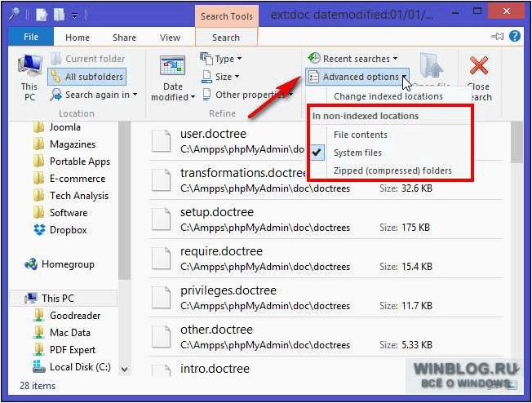The height and width of the screenshot is (403, 532).
Task: Click the 28 items status bar text
Action: coord(38,386)
